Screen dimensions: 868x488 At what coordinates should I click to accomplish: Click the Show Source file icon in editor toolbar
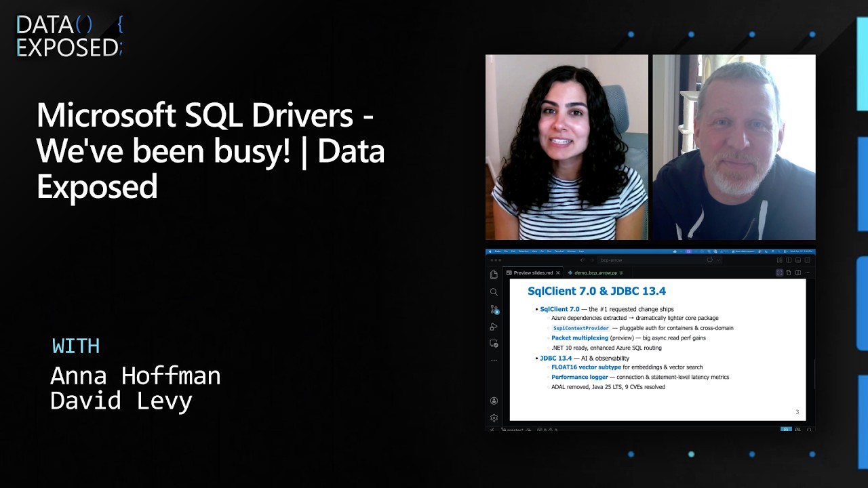click(x=789, y=272)
